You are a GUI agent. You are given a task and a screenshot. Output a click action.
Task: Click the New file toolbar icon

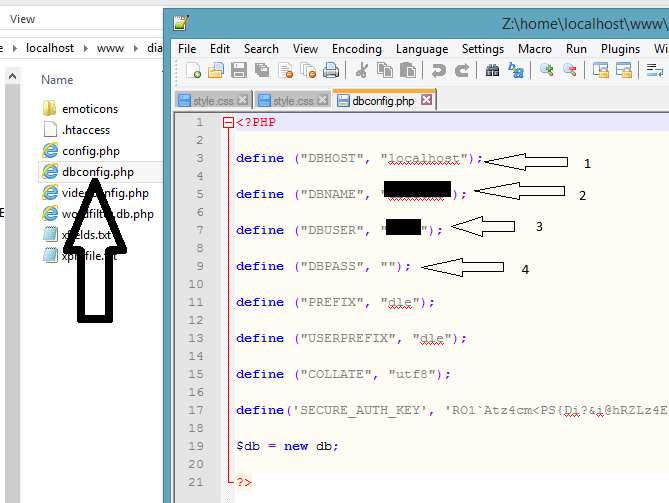pyautogui.click(x=193, y=70)
